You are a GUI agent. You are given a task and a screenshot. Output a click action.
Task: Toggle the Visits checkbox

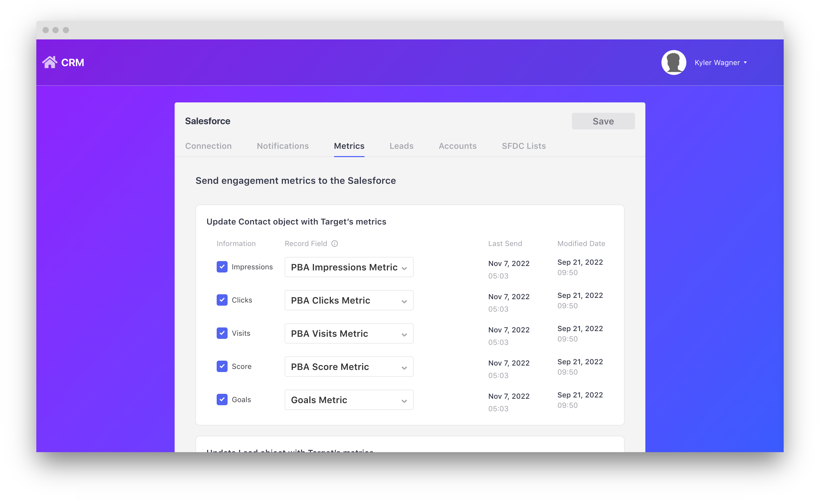(222, 333)
